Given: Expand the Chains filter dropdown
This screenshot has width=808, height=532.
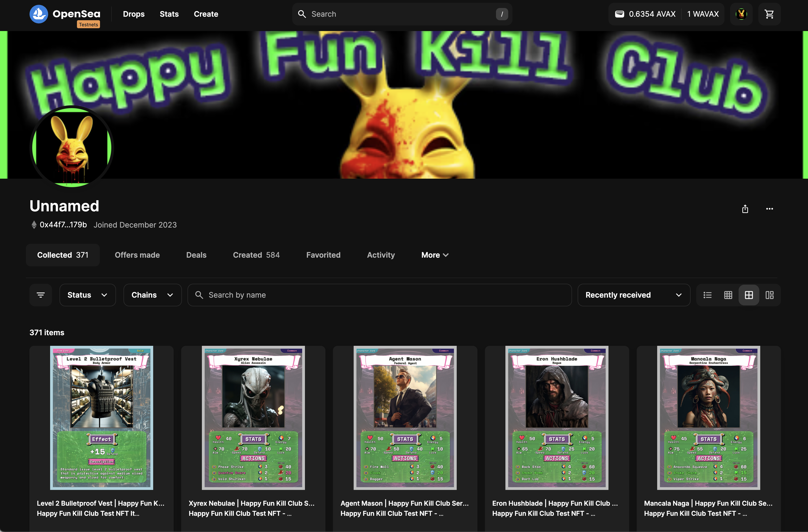Looking at the screenshot, I should [152, 295].
